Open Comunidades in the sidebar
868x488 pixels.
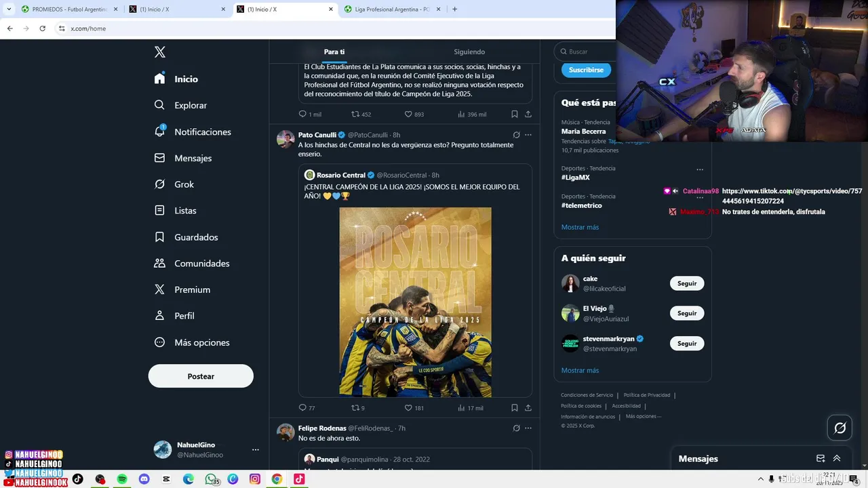click(x=192, y=263)
